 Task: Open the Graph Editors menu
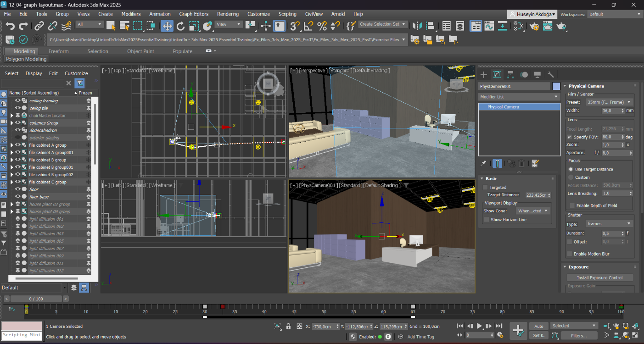tap(194, 14)
